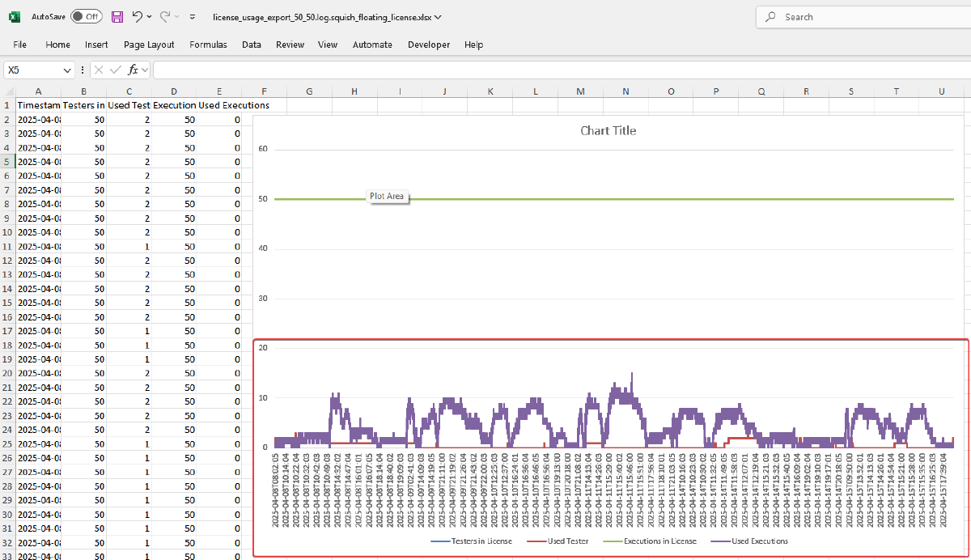Switch to the Formulas tab
Image resolution: width=971 pixels, height=560 pixels.
(208, 45)
